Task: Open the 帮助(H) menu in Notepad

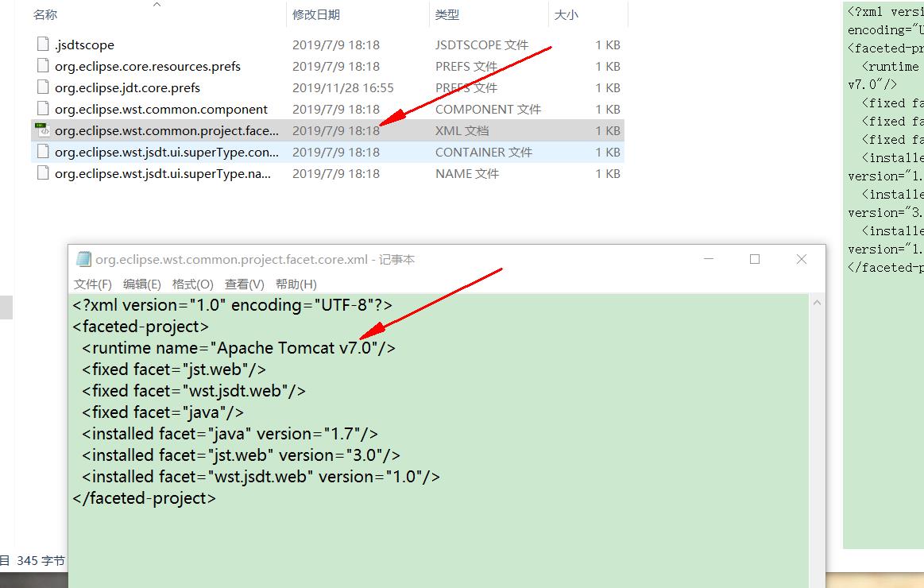Action: [x=296, y=284]
